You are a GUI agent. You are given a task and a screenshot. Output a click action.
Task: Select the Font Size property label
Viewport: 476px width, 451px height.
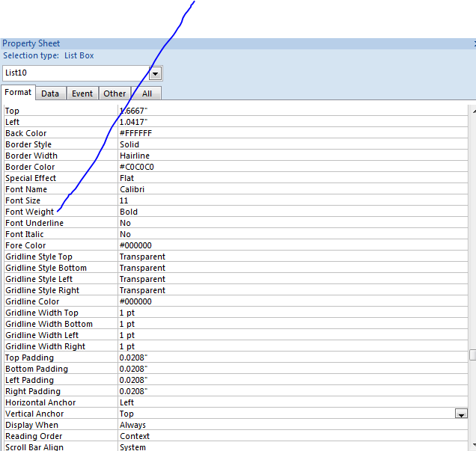point(22,200)
